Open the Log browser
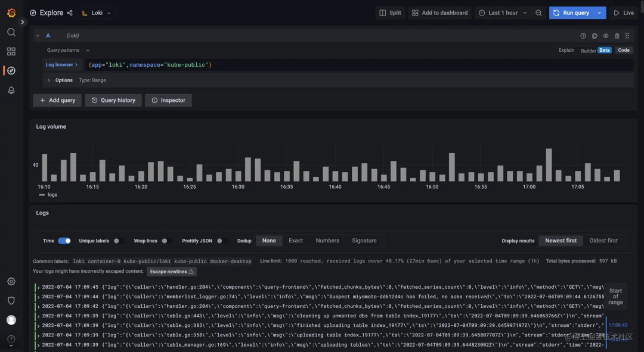 point(61,65)
